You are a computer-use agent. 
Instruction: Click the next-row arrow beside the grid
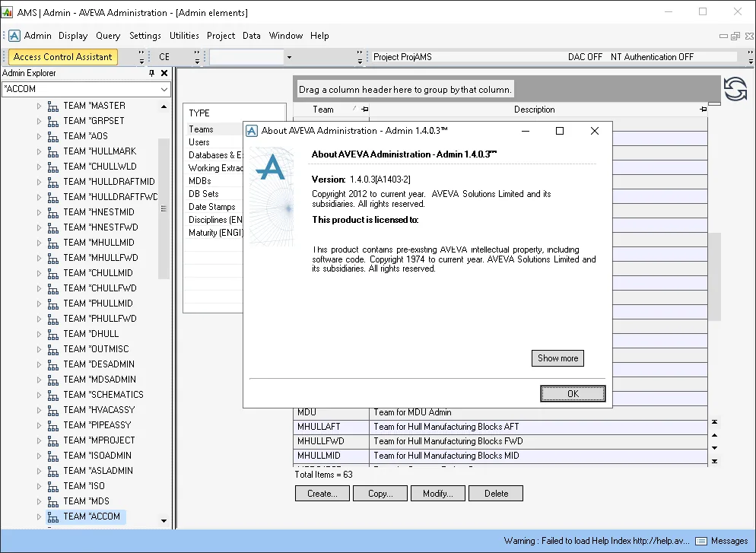714,448
